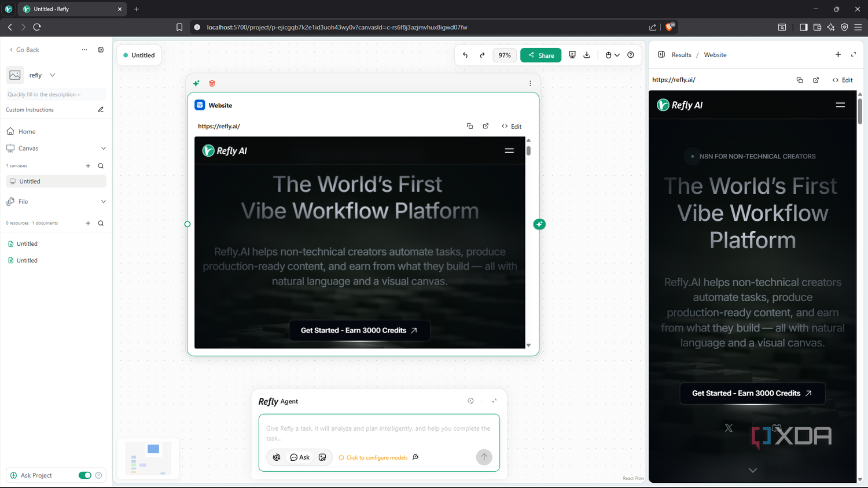The width and height of the screenshot is (868, 488).
Task: Toggle the Ask Project switch
Action: pyautogui.click(x=85, y=475)
